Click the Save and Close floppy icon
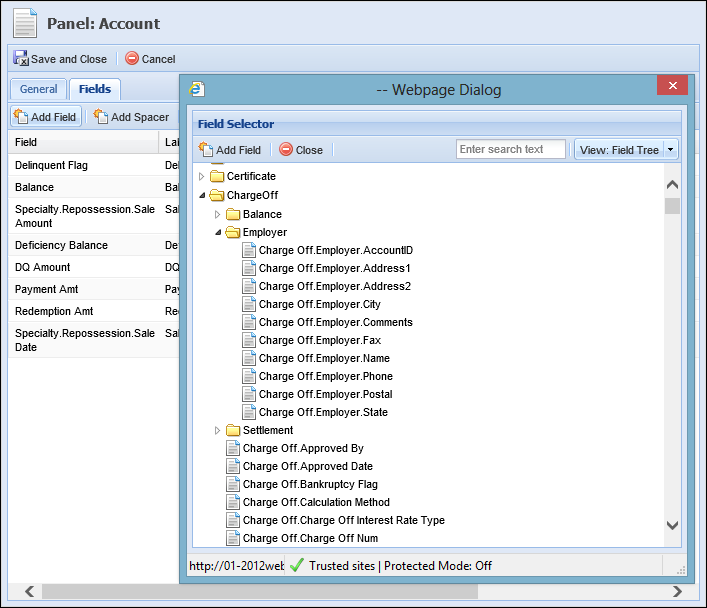The height and width of the screenshot is (608, 707). point(21,58)
